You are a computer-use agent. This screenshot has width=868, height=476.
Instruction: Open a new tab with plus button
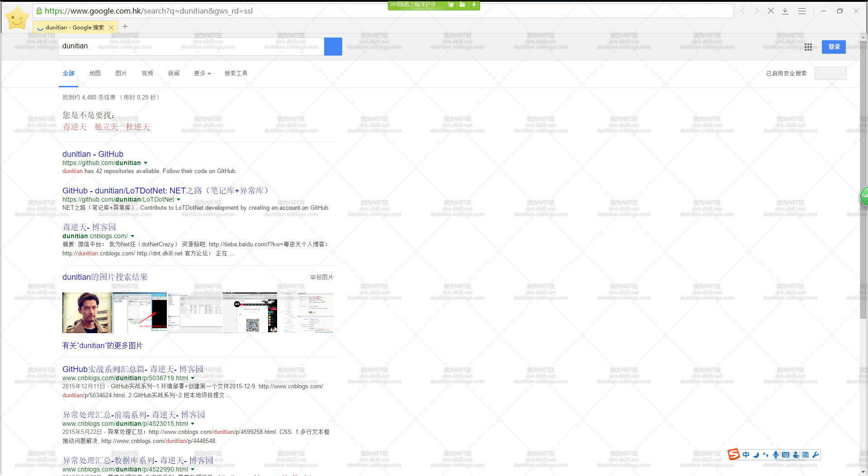(125, 27)
